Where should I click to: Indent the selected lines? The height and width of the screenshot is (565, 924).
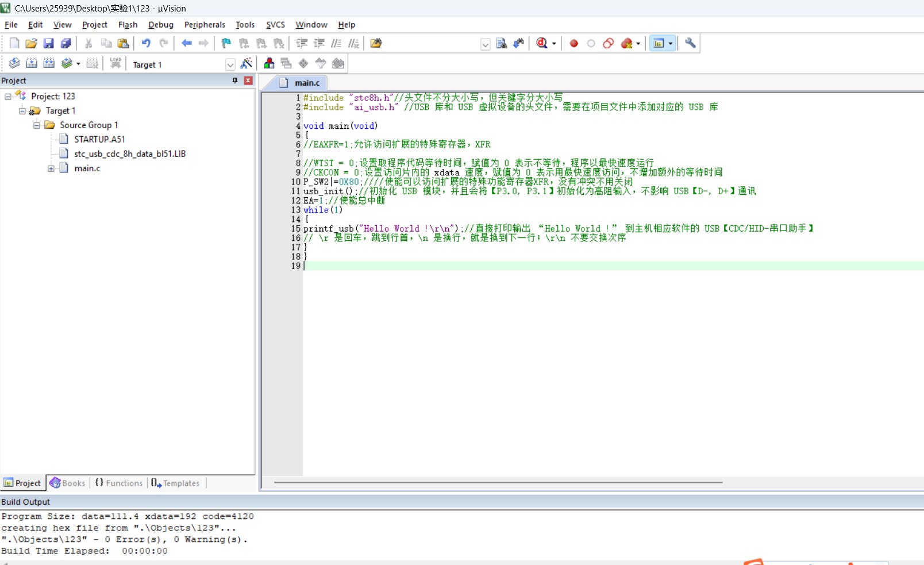point(302,43)
